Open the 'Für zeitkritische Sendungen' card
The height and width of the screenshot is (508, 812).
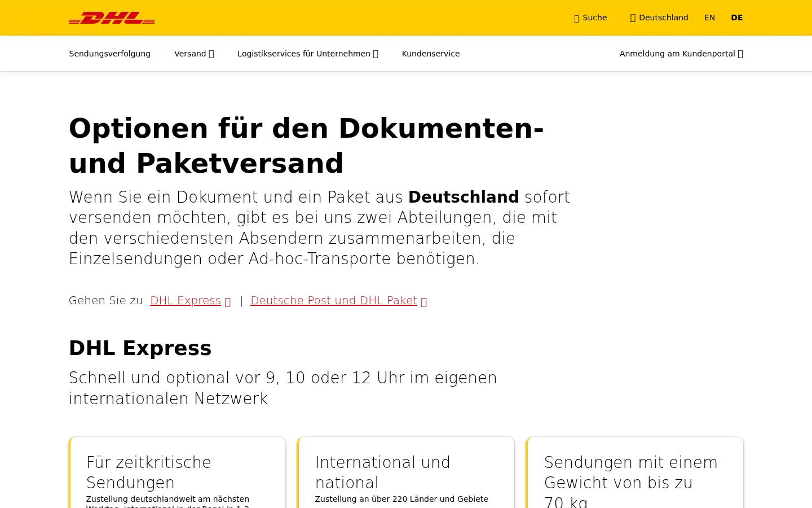177,472
